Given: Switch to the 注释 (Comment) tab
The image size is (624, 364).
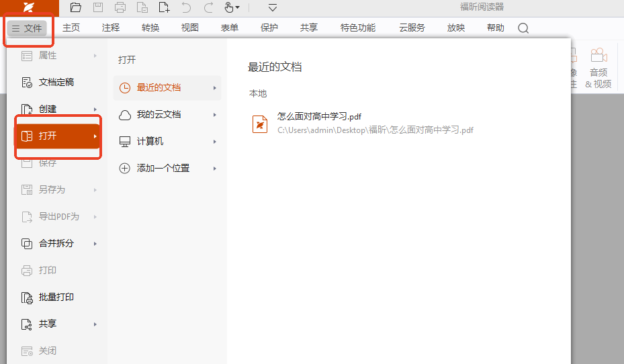Looking at the screenshot, I should click(111, 28).
